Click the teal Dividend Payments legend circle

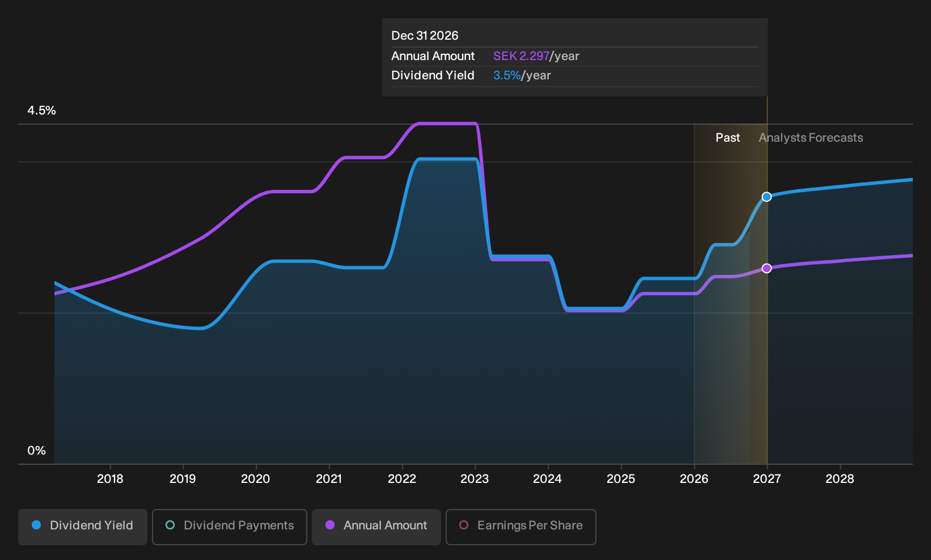click(170, 525)
